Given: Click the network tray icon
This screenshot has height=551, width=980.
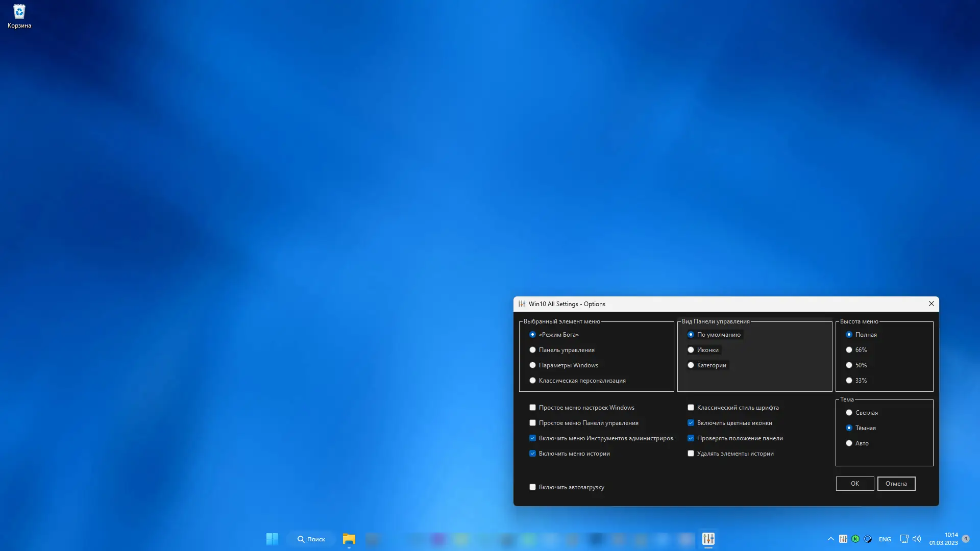Looking at the screenshot, I should coord(904,539).
